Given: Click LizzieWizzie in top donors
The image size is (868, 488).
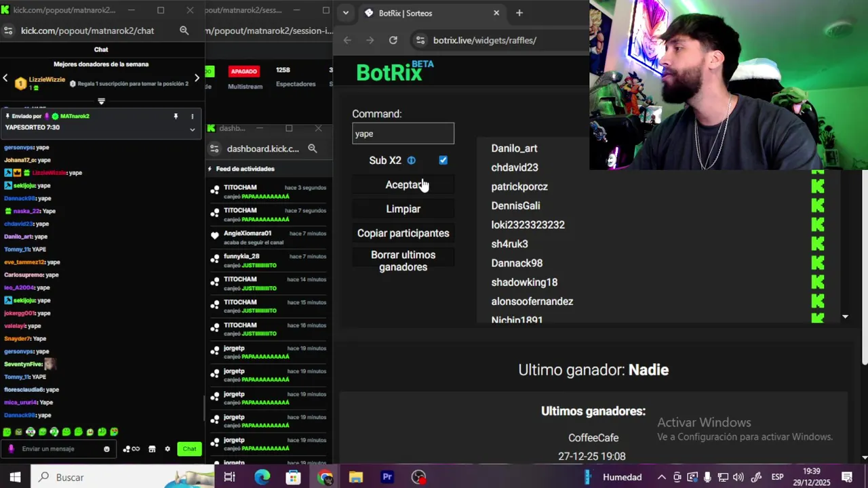Looking at the screenshot, I should 47,79.
